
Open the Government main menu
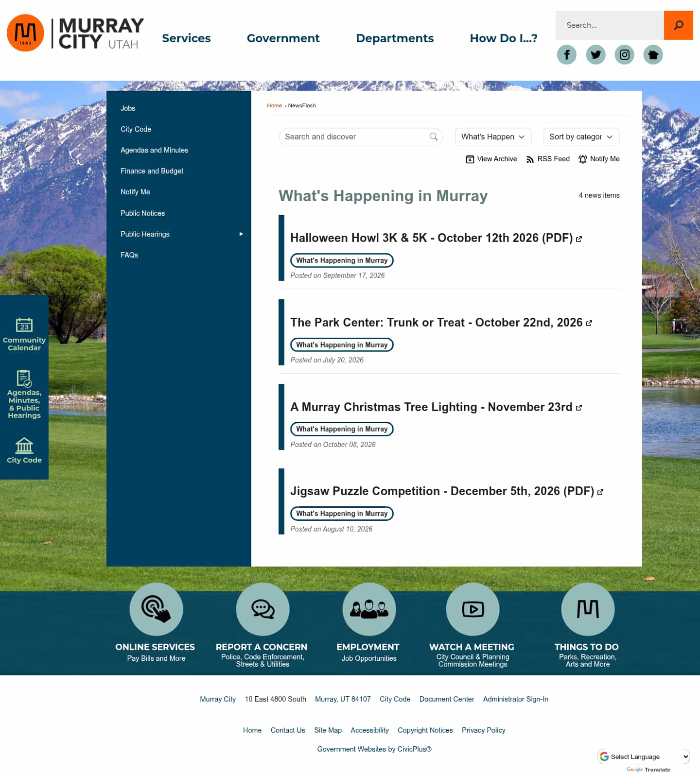click(283, 38)
